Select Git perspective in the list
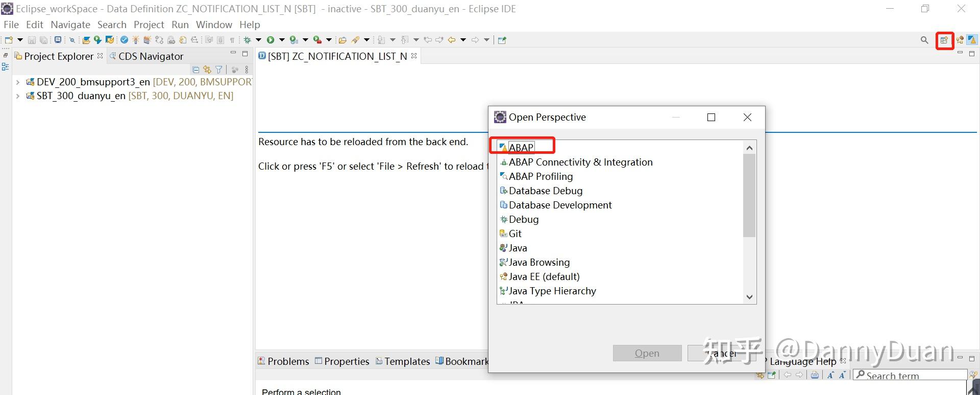The image size is (980, 395). tap(510, 234)
